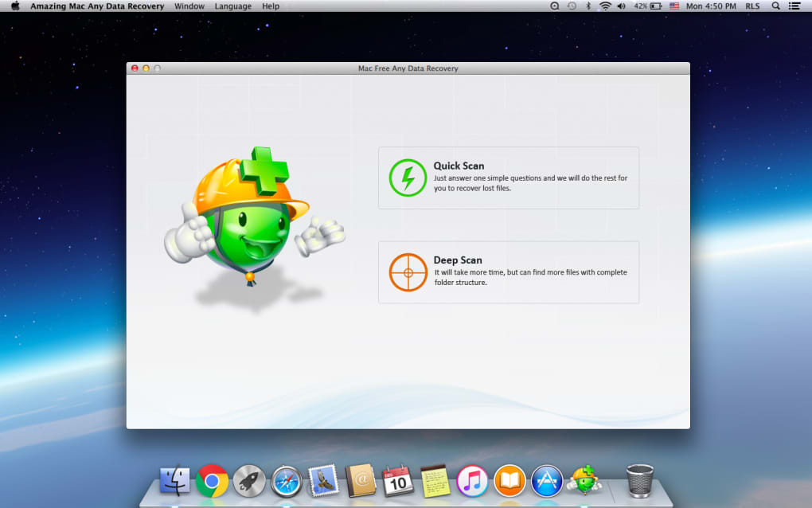Image resolution: width=812 pixels, height=508 pixels.
Task: Open Notification Center list icon
Action: coord(794,6)
